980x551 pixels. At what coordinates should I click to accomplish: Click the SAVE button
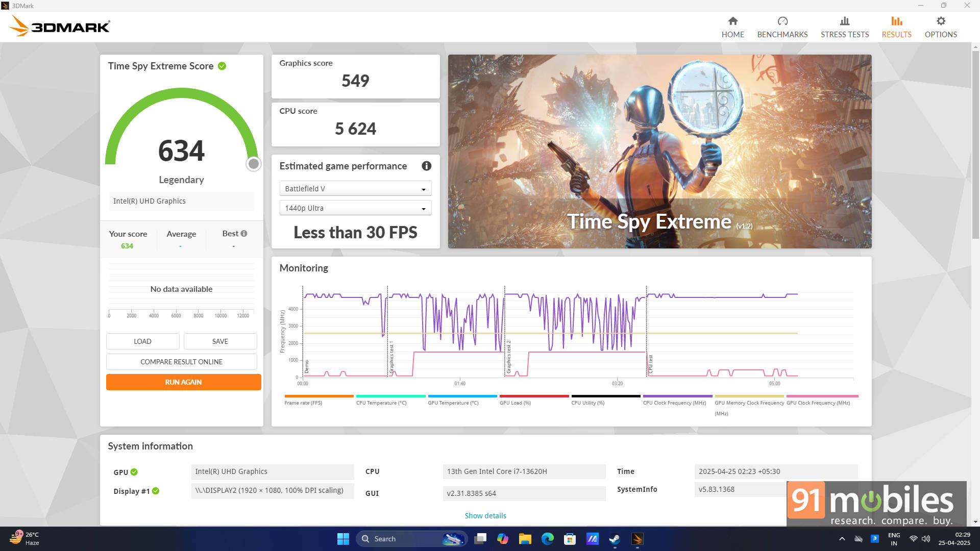[220, 341]
